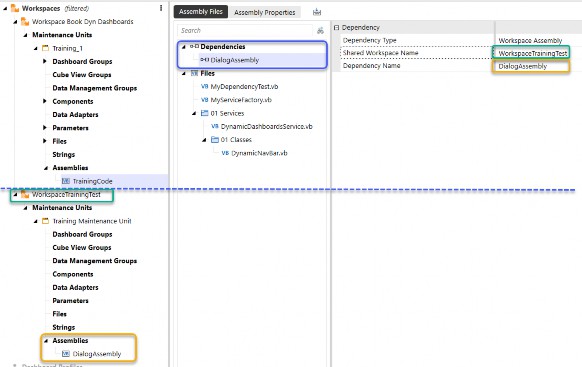Collapse the root Workspaces node

5,8
